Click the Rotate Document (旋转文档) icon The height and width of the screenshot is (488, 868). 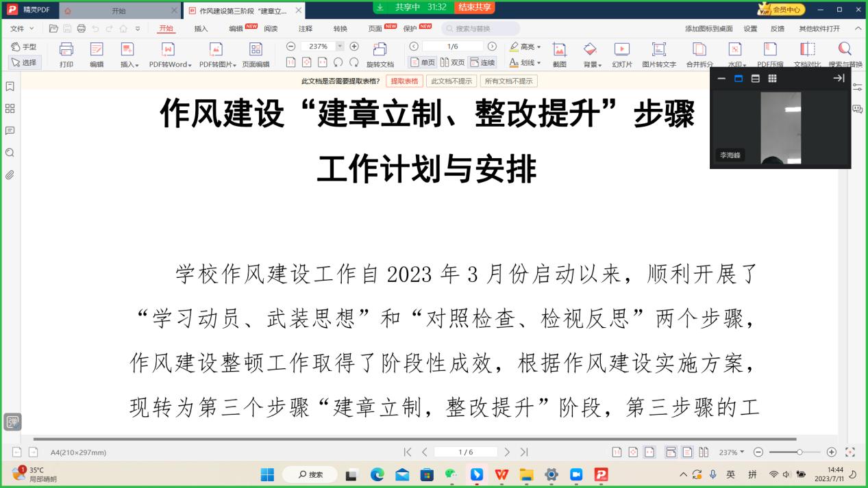(x=380, y=55)
